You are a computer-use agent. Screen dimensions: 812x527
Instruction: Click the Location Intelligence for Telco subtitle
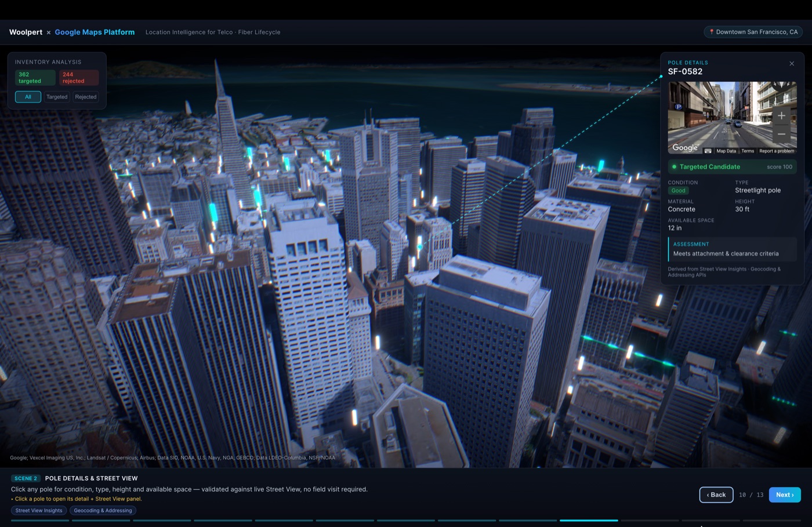tap(213, 32)
